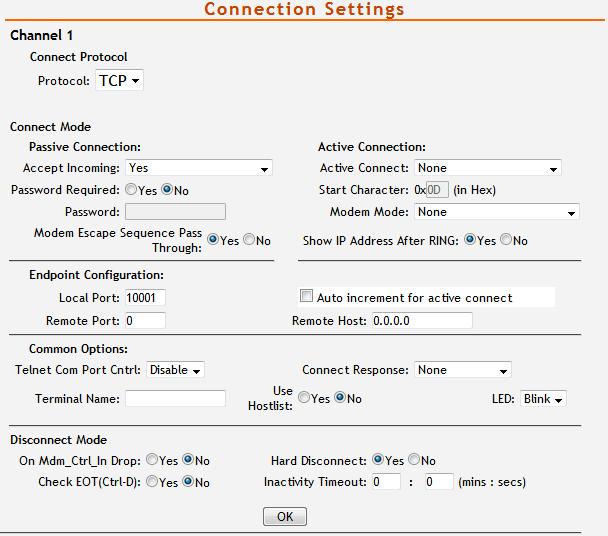
Task: Choose No for Modem Escape Sequence Pass Through
Action: click(x=249, y=239)
